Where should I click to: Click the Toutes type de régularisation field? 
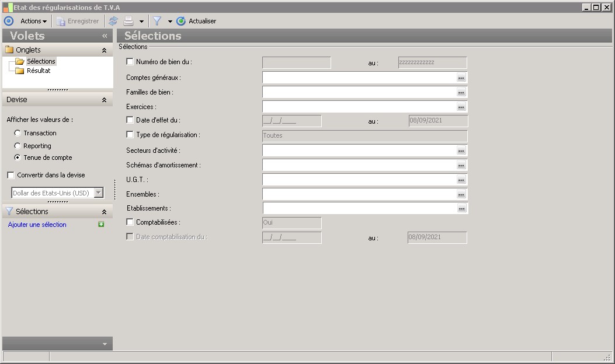point(365,135)
